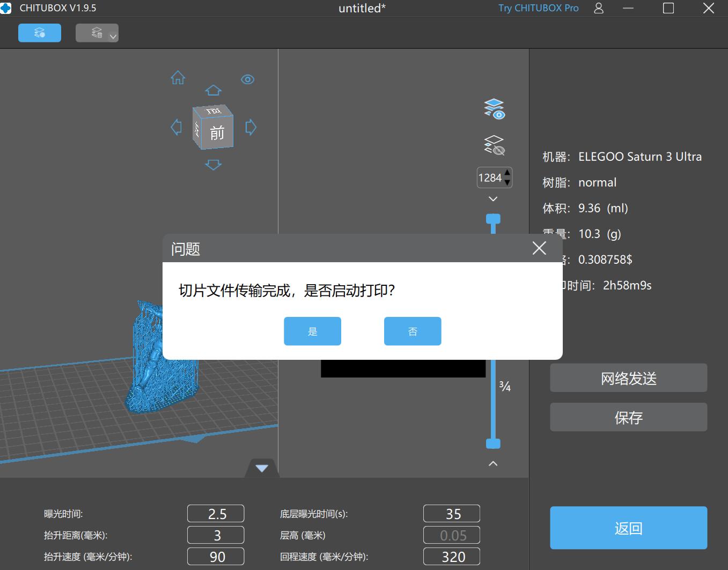728x570 pixels.
Task: Open the account profile icon in title bar
Action: [598, 8]
